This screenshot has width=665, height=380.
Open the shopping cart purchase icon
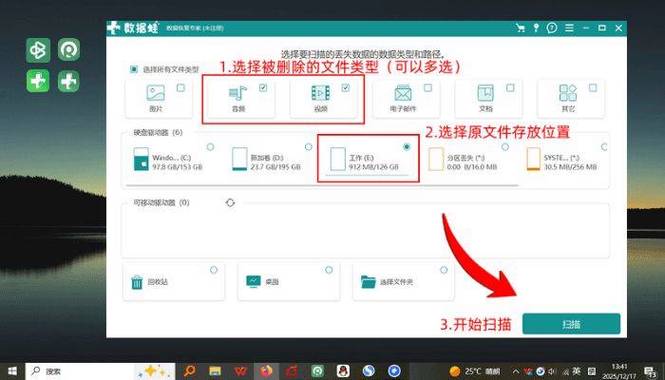pyautogui.click(x=520, y=28)
